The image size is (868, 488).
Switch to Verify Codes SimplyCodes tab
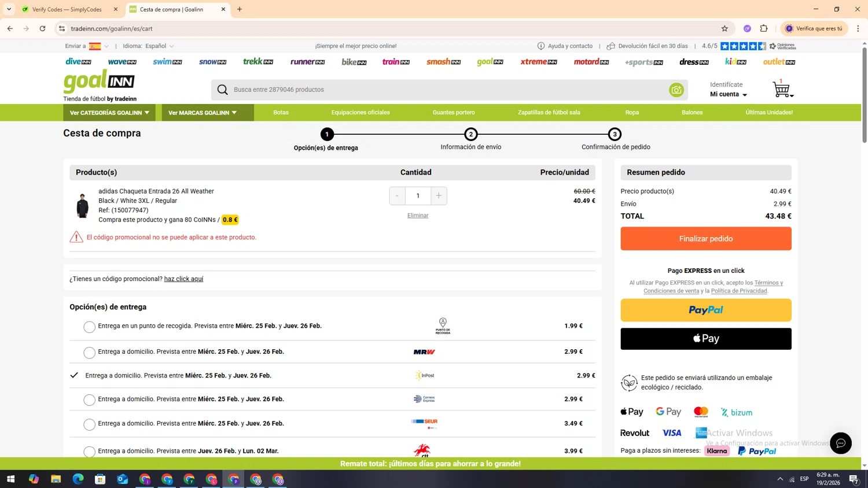point(69,9)
